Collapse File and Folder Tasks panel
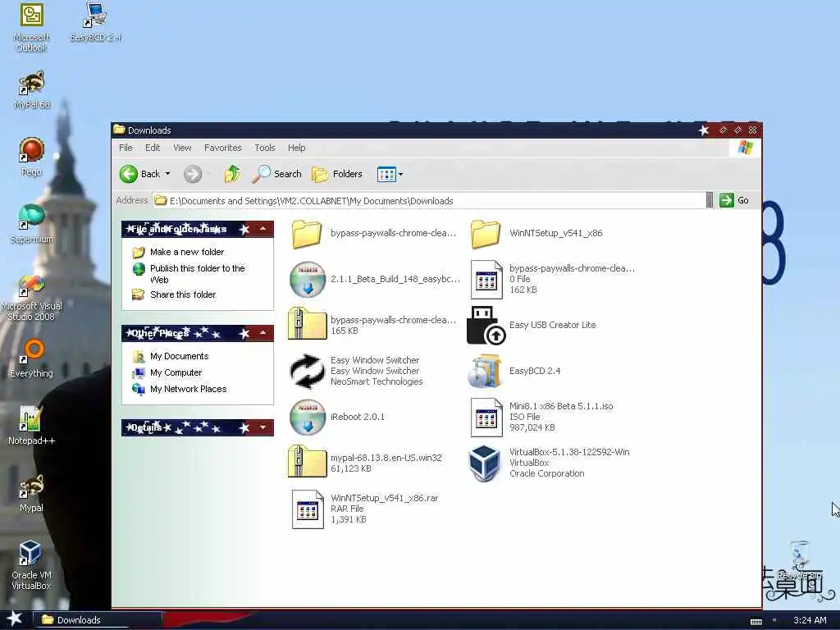840x630 pixels. (263, 229)
